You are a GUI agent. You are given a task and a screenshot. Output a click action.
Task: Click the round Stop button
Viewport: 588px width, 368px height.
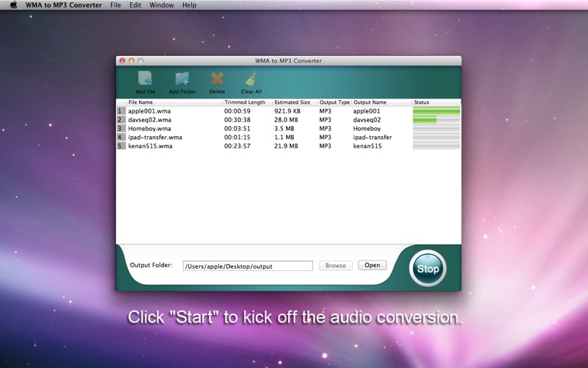[428, 269]
